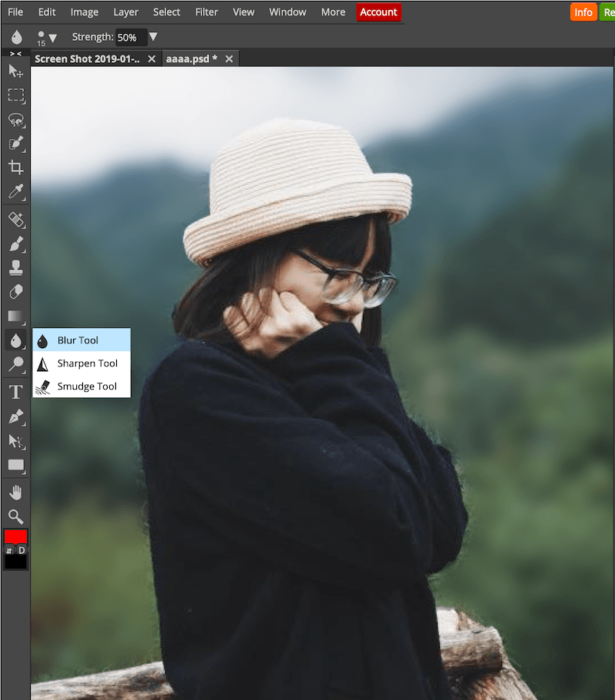The height and width of the screenshot is (700, 615).
Task: Select the Gradient tool
Action: click(x=15, y=316)
